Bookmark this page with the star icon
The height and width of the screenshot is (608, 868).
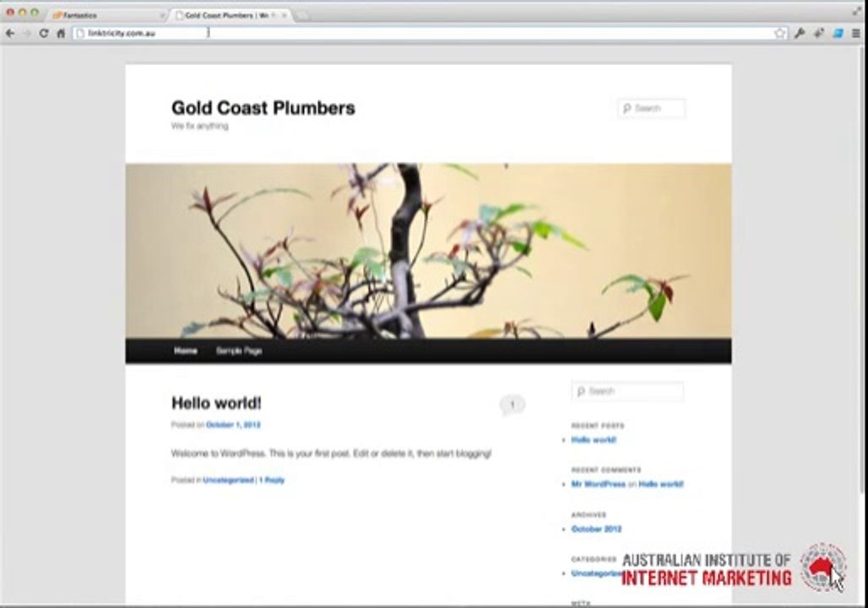pos(780,33)
